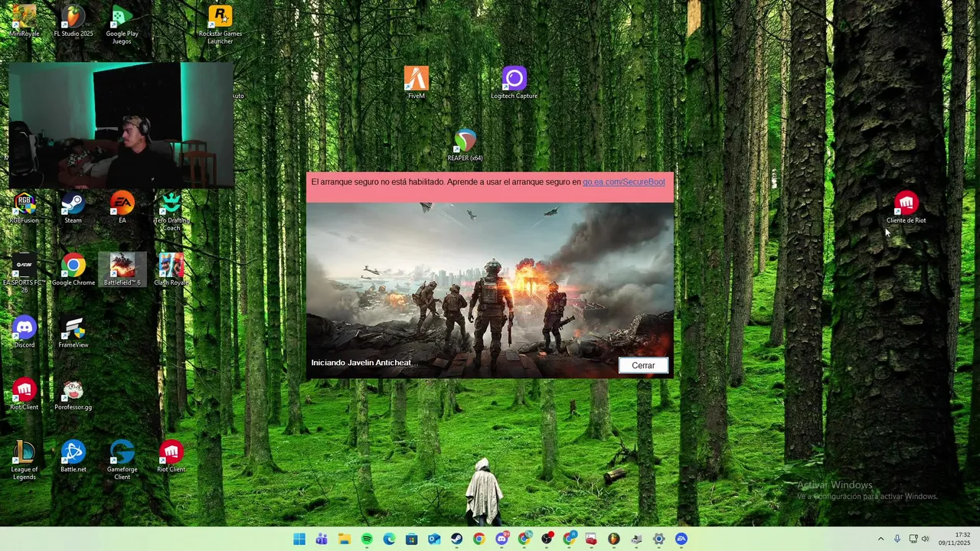Select the FrameView desktop icon
The height and width of the screenshot is (551, 980).
73,332
